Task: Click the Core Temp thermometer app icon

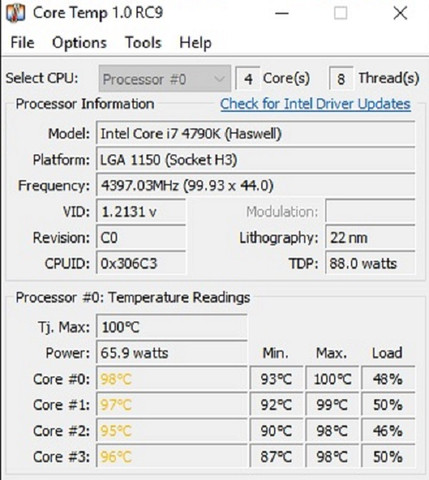Action: point(16,13)
